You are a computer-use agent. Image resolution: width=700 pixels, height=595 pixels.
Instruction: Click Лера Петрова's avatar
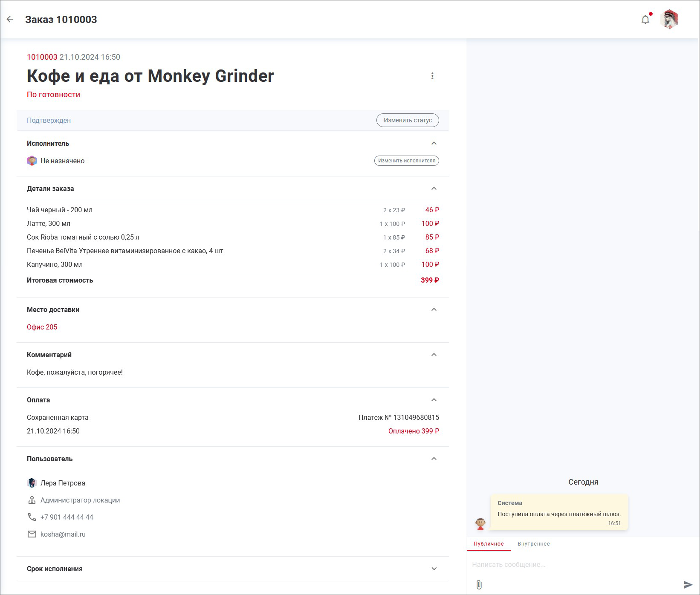point(32,483)
